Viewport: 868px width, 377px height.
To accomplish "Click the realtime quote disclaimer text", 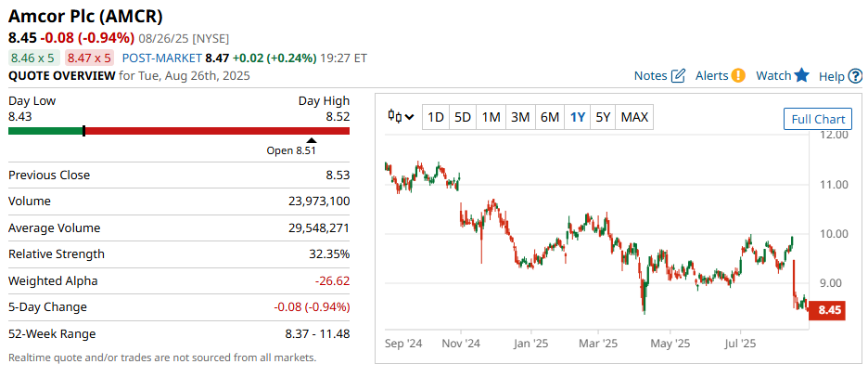I will pyautogui.click(x=162, y=357).
